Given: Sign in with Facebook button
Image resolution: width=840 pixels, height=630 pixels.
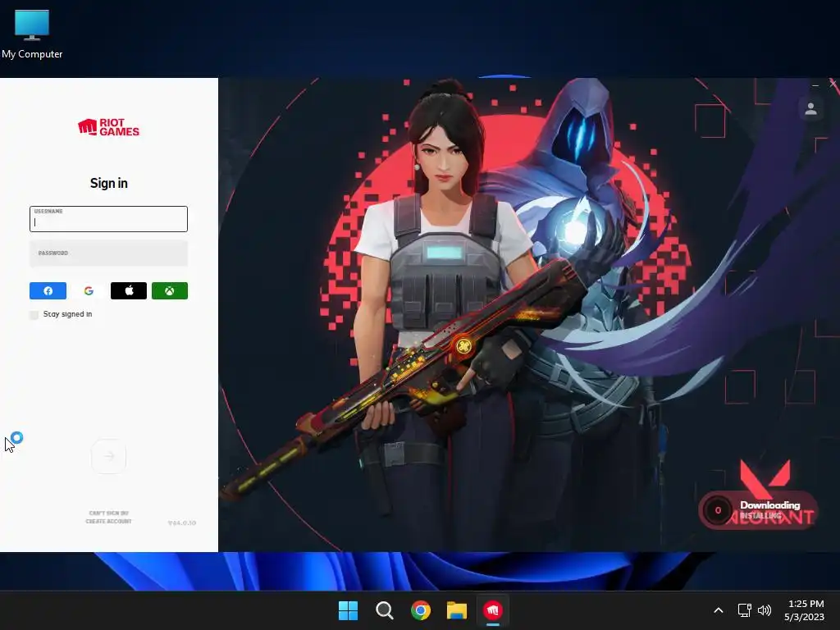Looking at the screenshot, I should coord(48,291).
